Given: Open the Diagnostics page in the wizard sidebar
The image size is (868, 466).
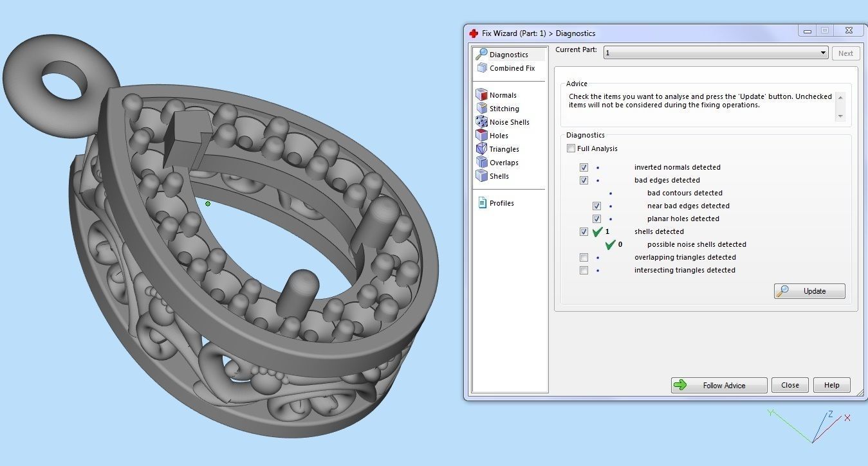Looking at the screenshot, I should click(509, 55).
